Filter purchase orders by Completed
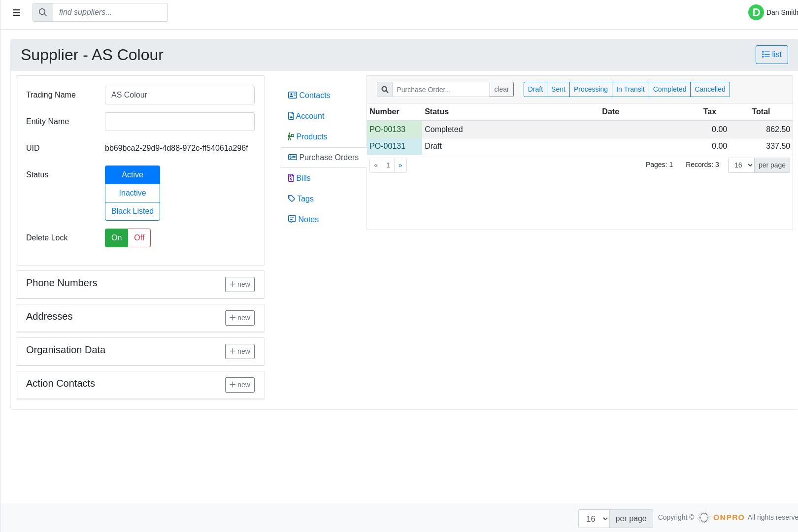798x532 pixels. (x=669, y=89)
